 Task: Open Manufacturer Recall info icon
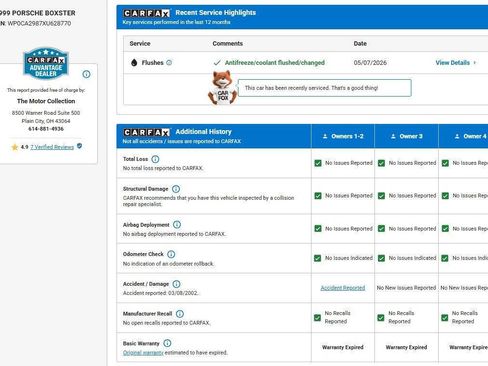180,314
